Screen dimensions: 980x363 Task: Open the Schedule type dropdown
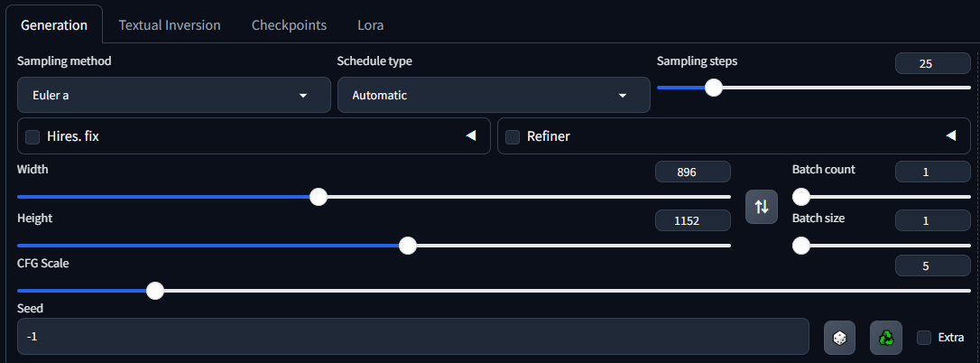coord(493,95)
